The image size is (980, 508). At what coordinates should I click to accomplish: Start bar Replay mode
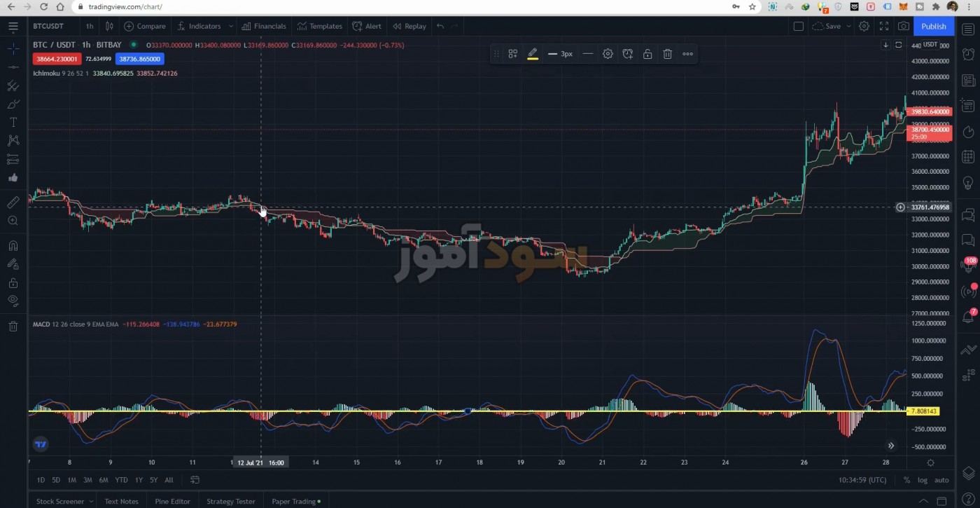[409, 26]
